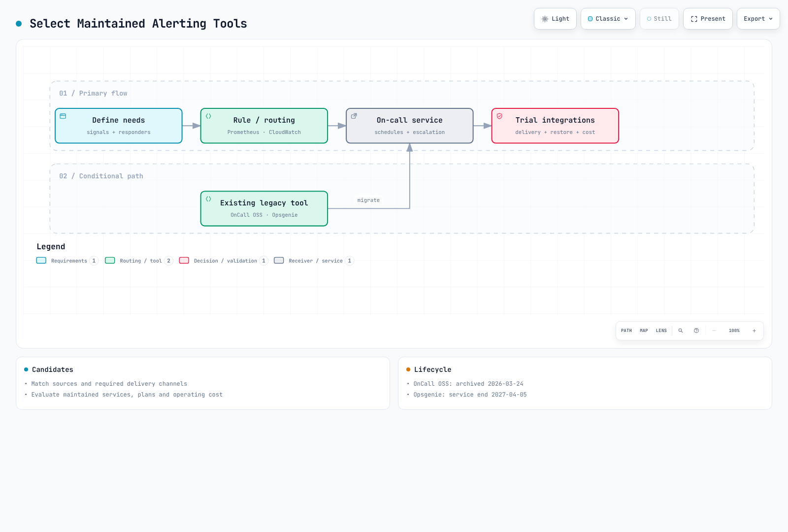
Task: Click the code icon on Rule / routing node
Action: (x=208, y=116)
